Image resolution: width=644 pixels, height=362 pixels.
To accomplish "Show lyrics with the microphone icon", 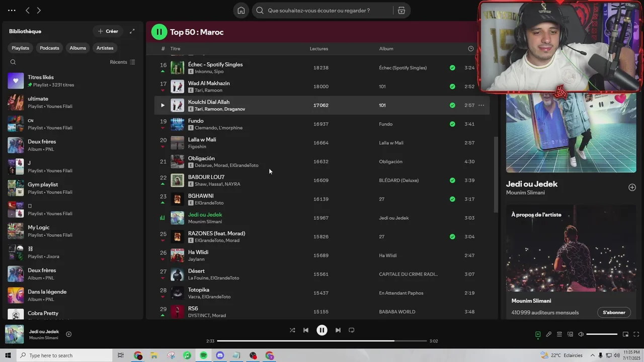I will (549, 334).
